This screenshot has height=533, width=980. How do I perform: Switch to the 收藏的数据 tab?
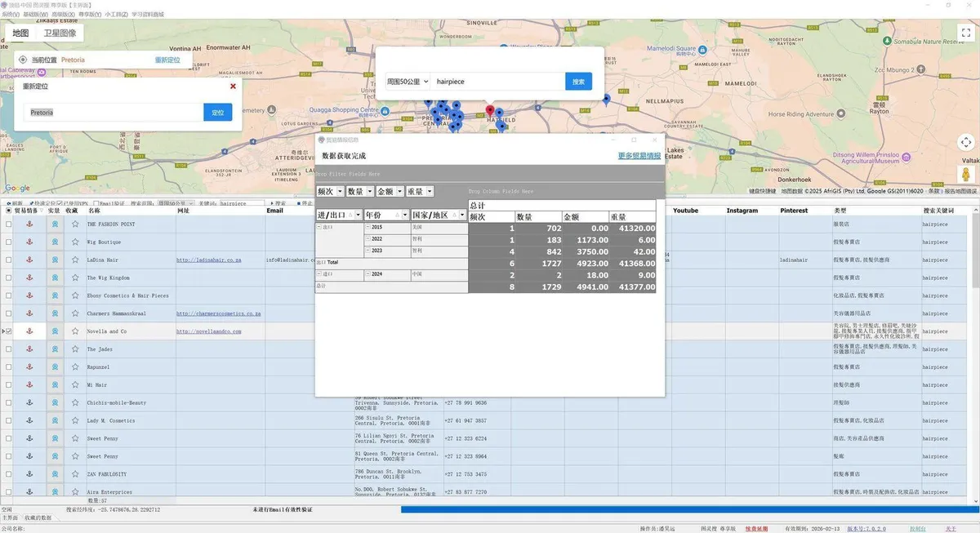(38, 517)
